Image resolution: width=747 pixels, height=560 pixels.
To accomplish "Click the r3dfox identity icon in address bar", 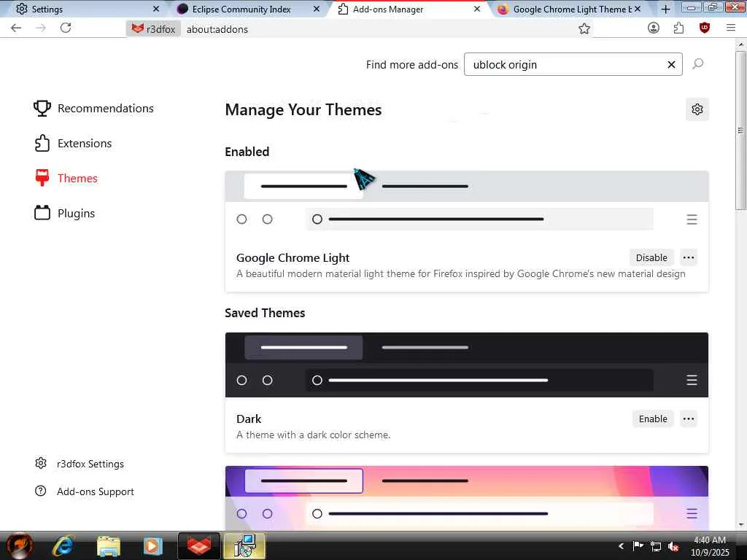I will [154, 29].
